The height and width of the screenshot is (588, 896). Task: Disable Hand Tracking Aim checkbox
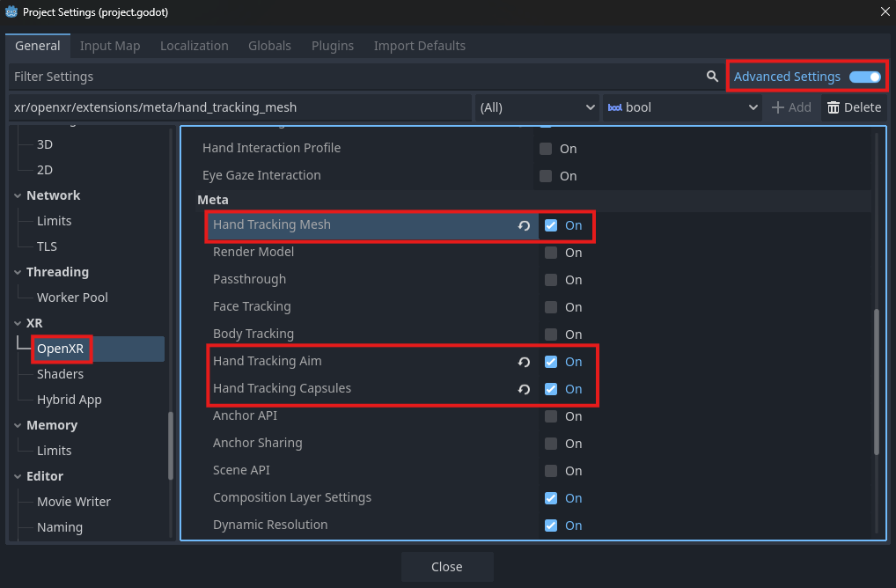point(551,362)
